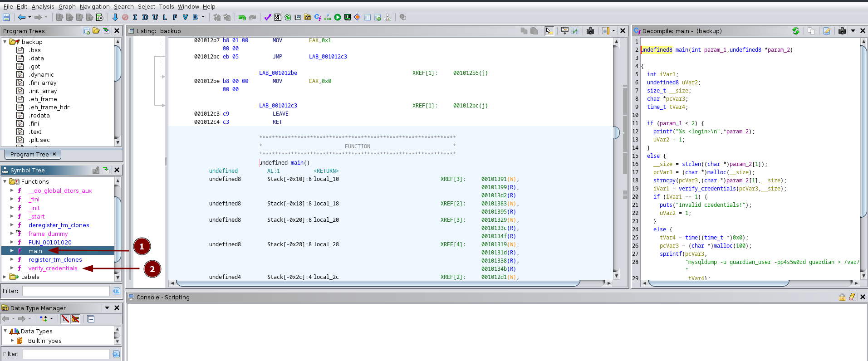Open the Analysis menu

pos(43,6)
